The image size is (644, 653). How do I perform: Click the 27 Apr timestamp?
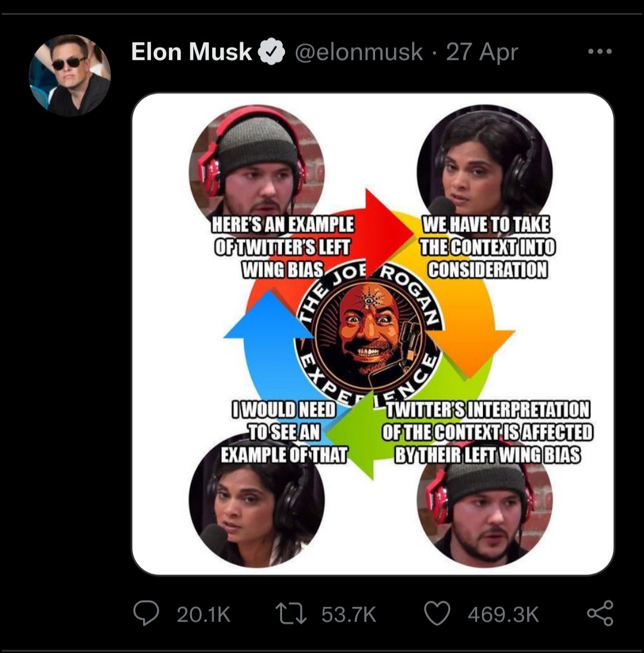(482, 52)
